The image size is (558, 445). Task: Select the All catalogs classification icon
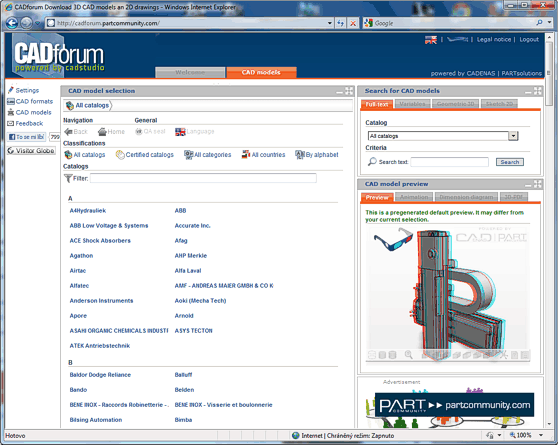(x=68, y=155)
